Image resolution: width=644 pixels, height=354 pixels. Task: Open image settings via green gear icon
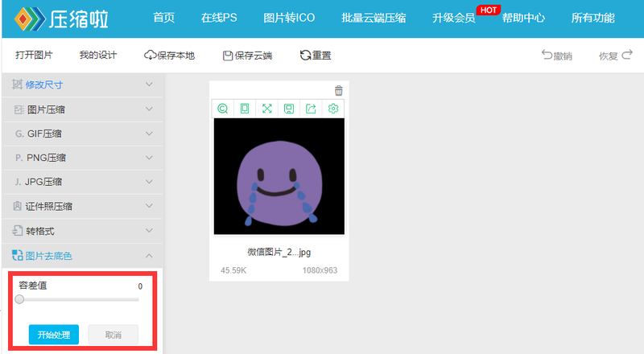tap(333, 109)
